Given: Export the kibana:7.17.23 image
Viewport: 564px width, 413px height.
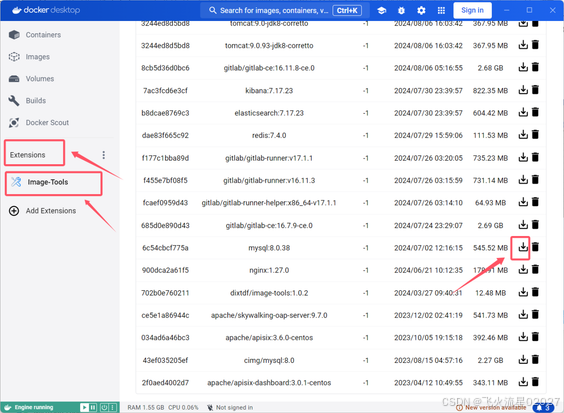Looking at the screenshot, I should (523, 90).
